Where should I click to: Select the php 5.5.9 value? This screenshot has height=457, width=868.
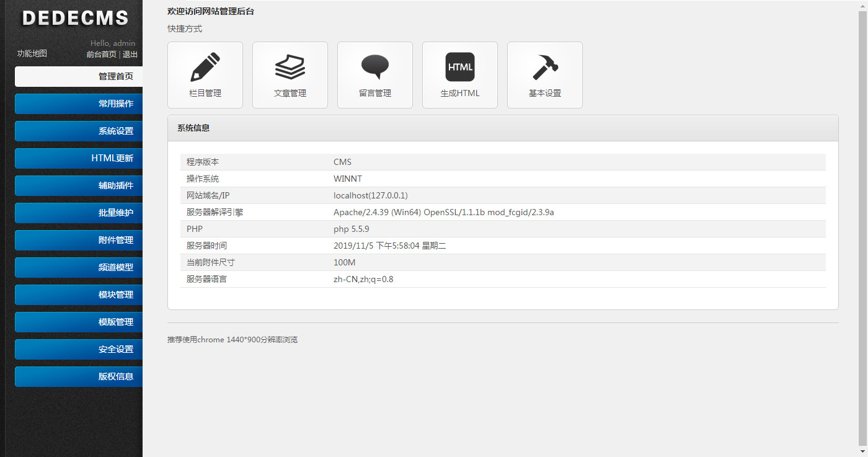coord(351,229)
